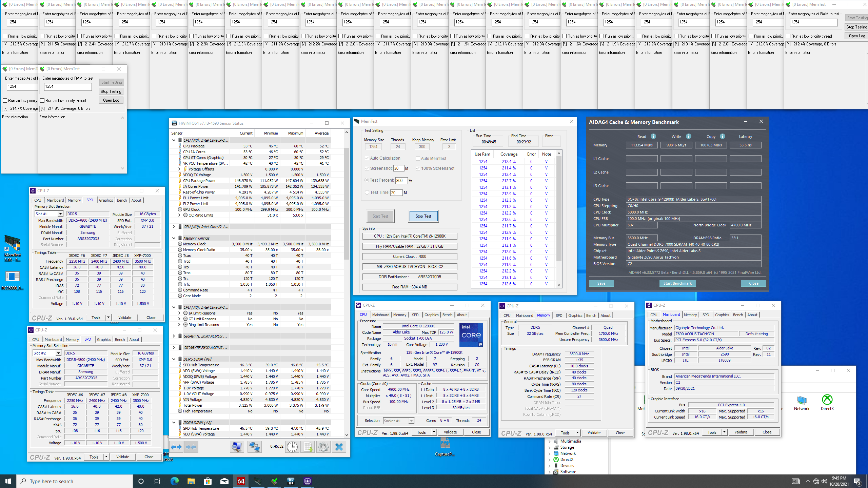Image resolution: width=868 pixels, height=488 pixels.
Task: Click AIDA64 Start Benchmark button
Action: (677, 283)
